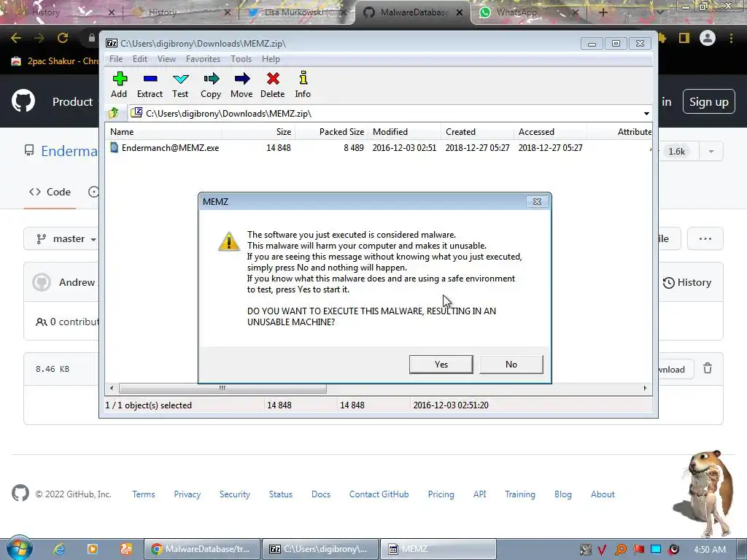
Task: Open the 2pac Shakur bookmark
Action: pos(55,61)
